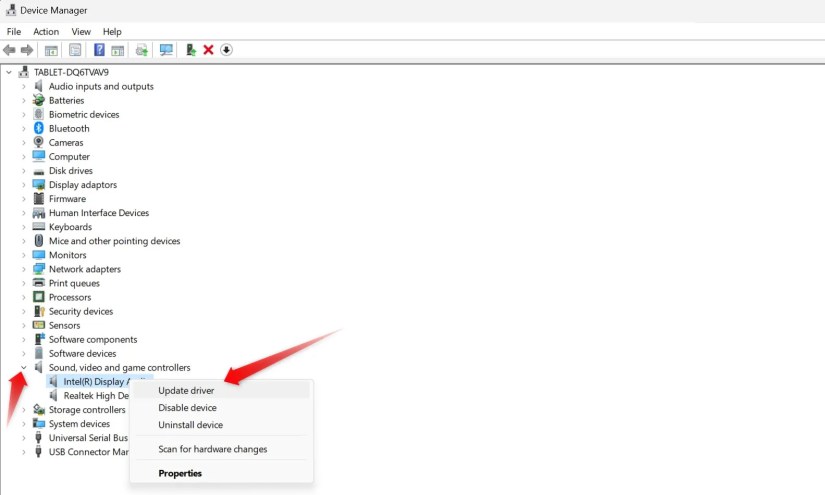Expand the System devices category

[24, 423]
